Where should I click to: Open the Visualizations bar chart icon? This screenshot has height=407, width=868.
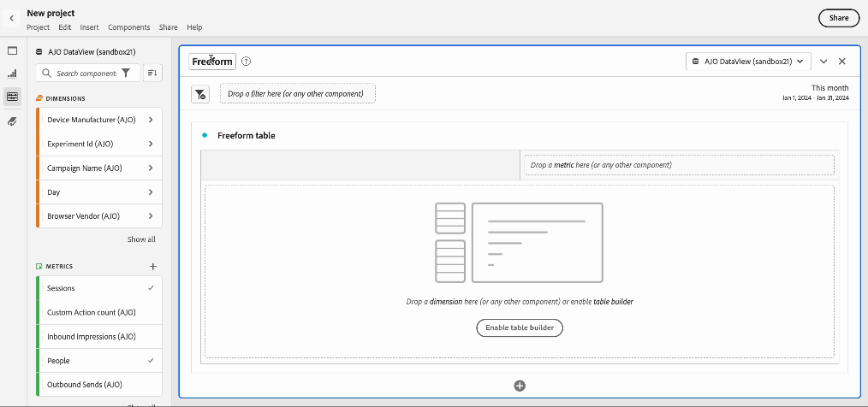click(12, 73)
